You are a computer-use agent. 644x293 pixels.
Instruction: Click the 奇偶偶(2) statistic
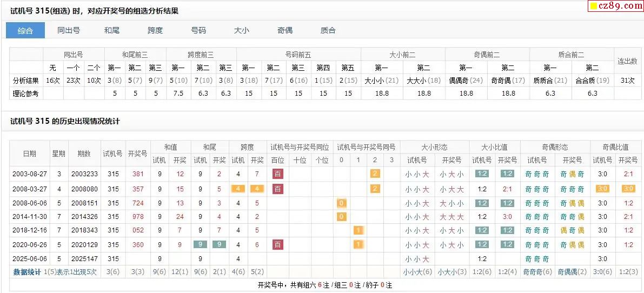[572, 272]
